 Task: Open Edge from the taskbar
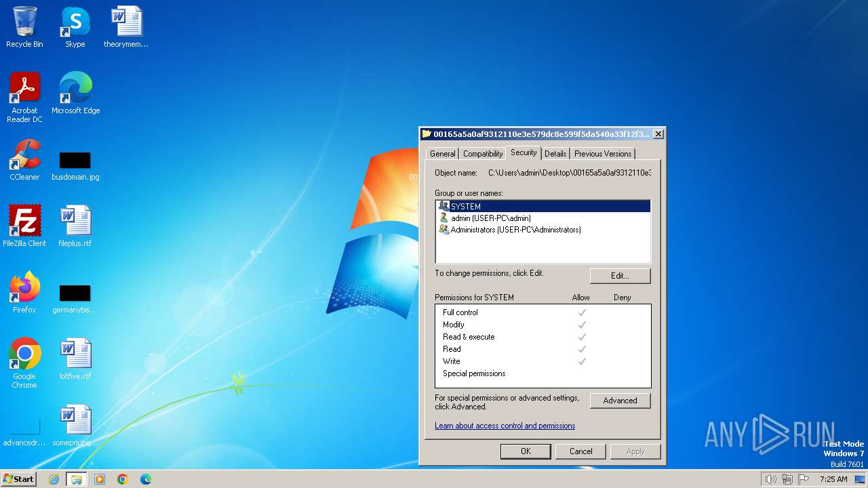[x=146, y=479]
